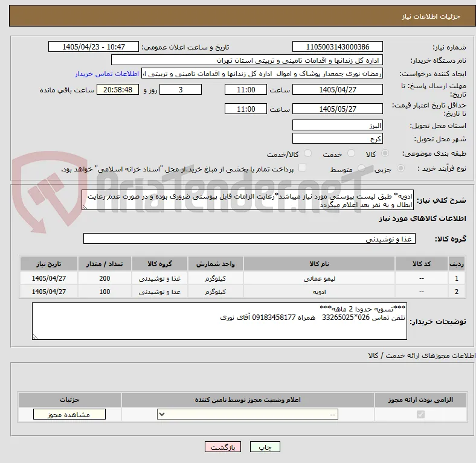
Task: Click the row 2 date 1405/04/27 cell
Action: click(48, 292)
